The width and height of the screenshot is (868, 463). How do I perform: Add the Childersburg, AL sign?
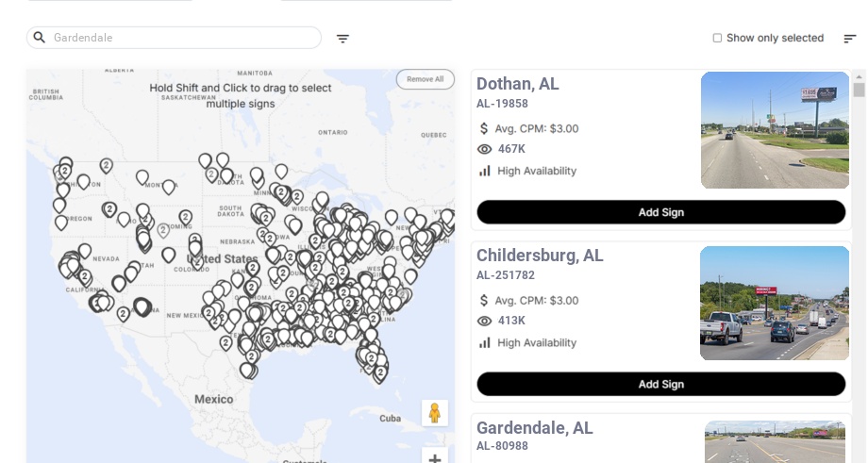pos(661,384)
